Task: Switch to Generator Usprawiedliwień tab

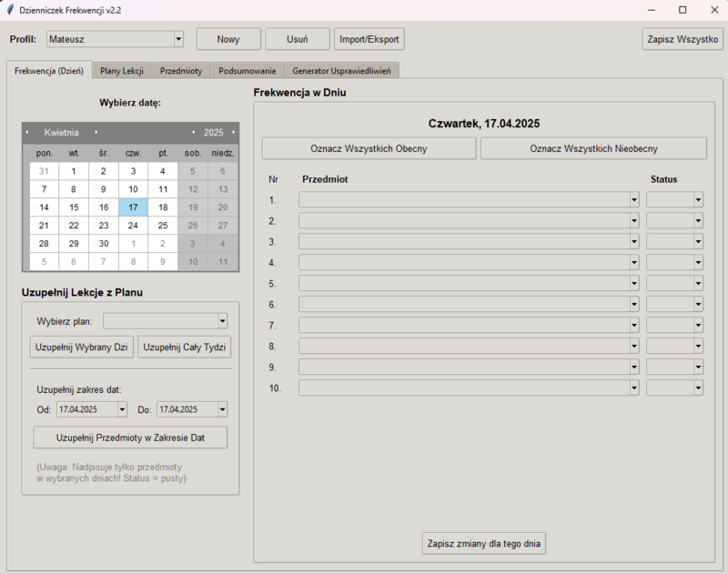Action: pyautogui.click(x=341, y=70)
